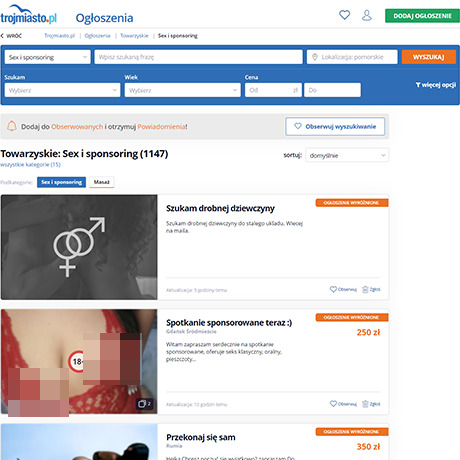
Task: Open the 'Przekonaj się sam' listing title
Action: click(201, 437)
